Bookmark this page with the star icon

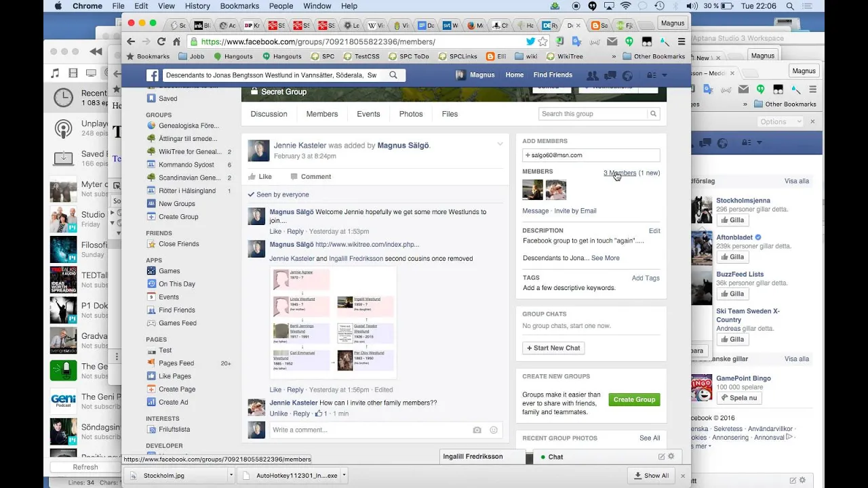[542, 41]
